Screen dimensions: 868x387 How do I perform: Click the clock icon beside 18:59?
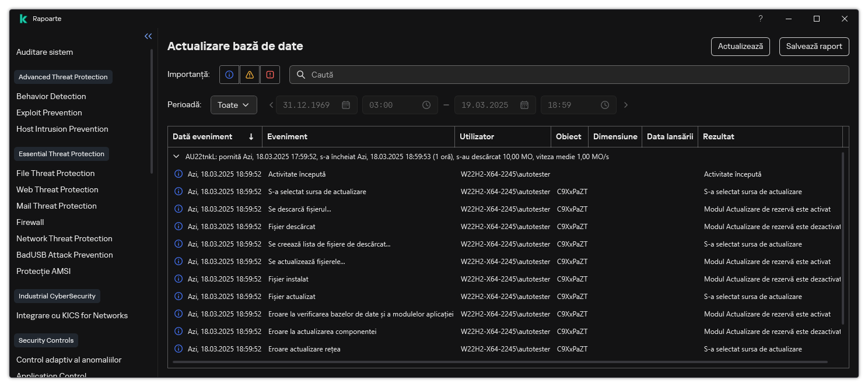[605, 105]
